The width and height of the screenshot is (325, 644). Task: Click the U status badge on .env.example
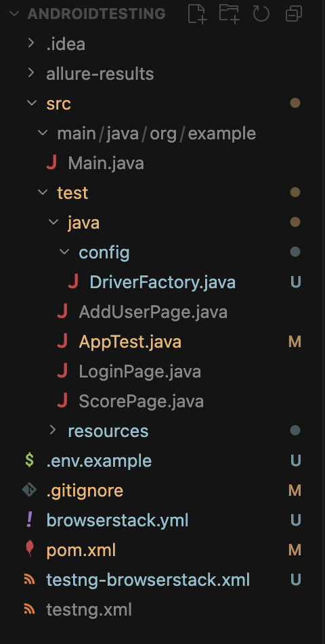tap(295, 461)
